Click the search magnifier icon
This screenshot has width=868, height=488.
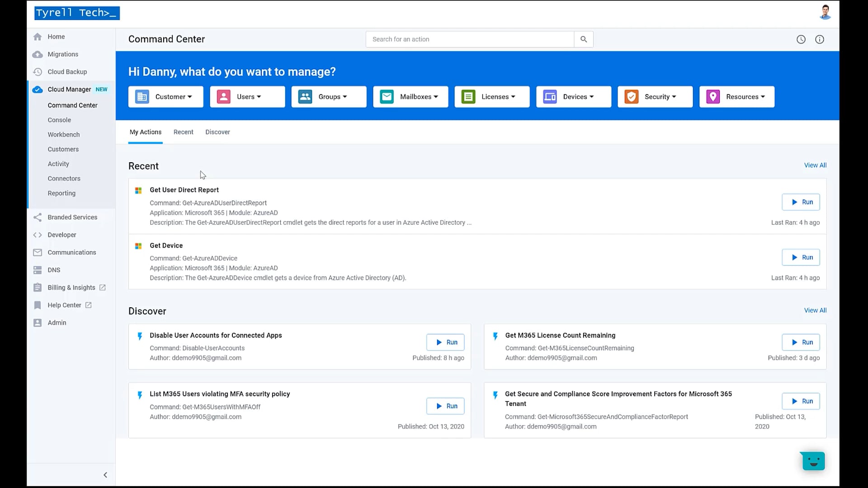pyautogui.click(x=584, y=39)
